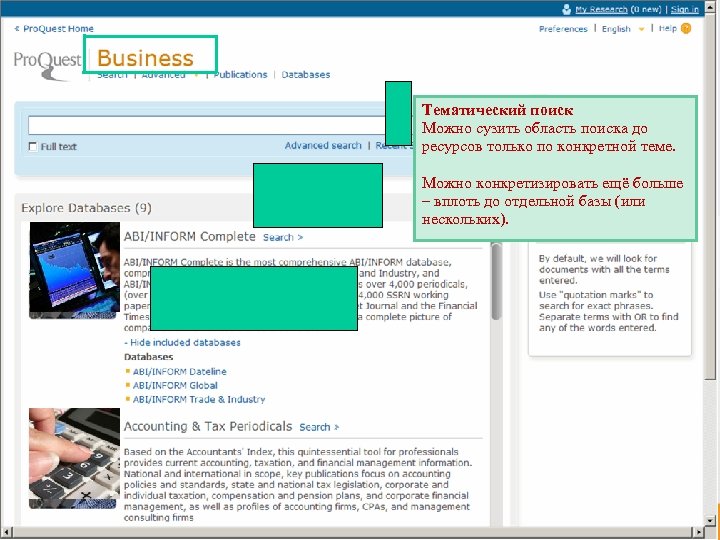Open the Publications menu item
This screenshot has height=540, width=720.
[x=241, y=75]
